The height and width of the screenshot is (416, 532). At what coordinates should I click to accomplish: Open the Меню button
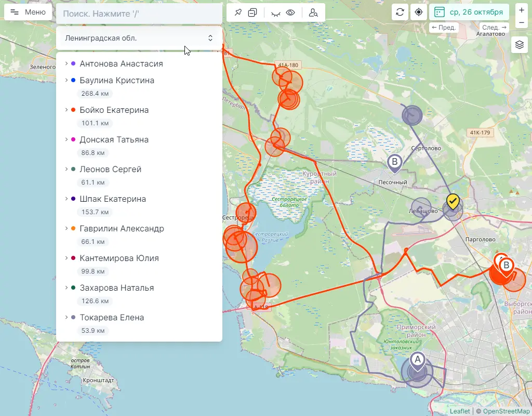[x=28, y=12]
